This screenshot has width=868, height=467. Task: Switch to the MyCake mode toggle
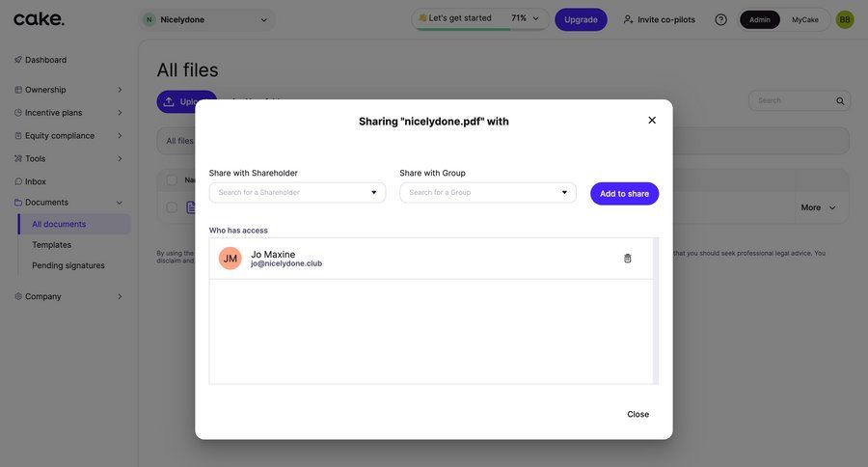(x=805, y=19)
